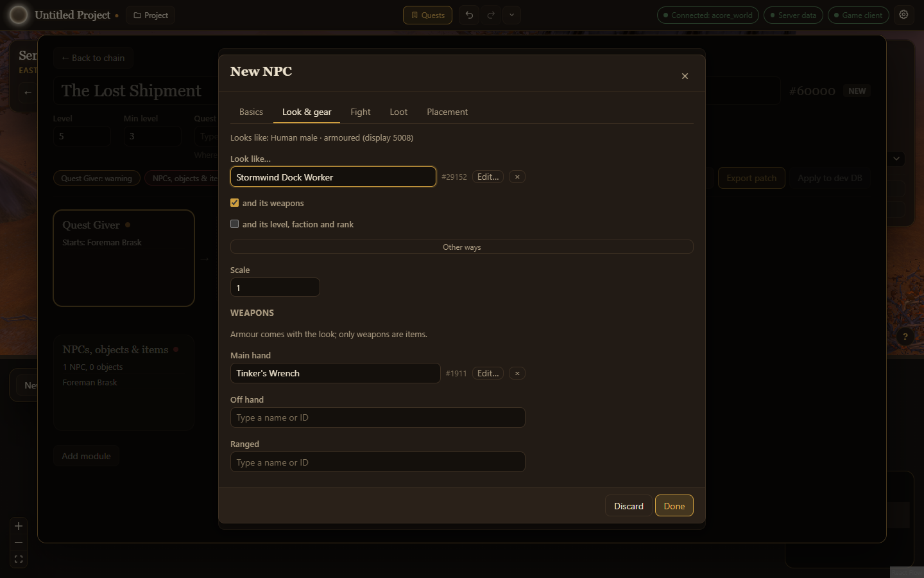The image size is (924, 578).
Task: Zoom in on the canvas
Action: 19,526
